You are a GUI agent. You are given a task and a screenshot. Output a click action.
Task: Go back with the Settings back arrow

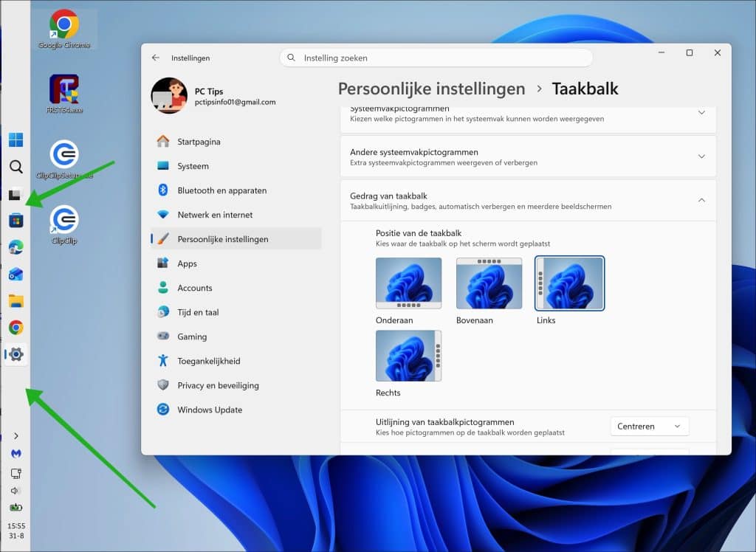point(155,58)
